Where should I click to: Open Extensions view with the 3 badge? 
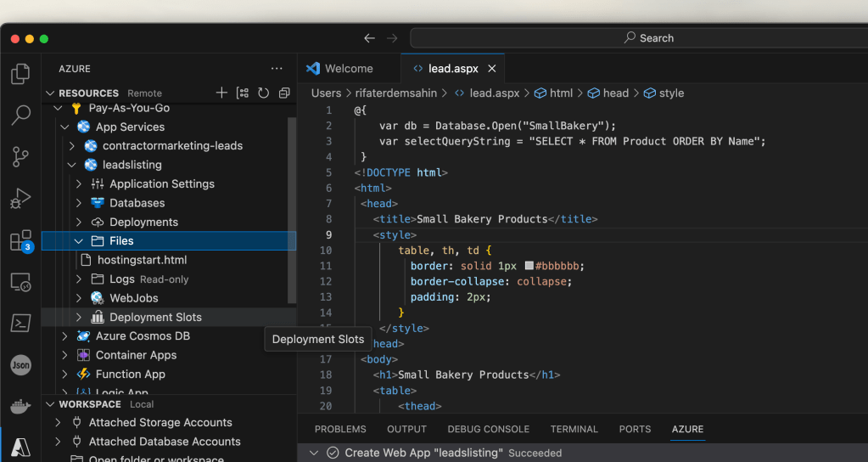pos(20,240)
